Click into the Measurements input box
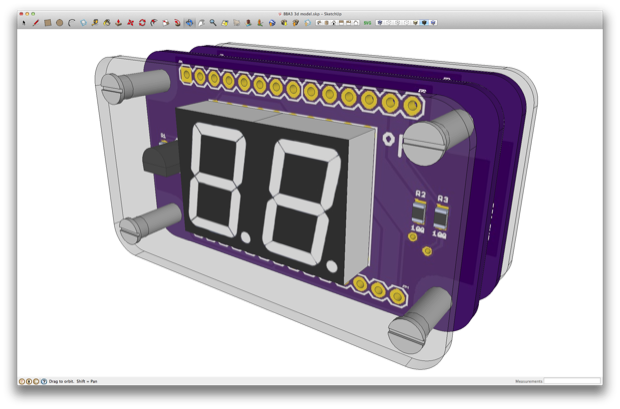The image size is (620, 409). (x=572, y=381)
